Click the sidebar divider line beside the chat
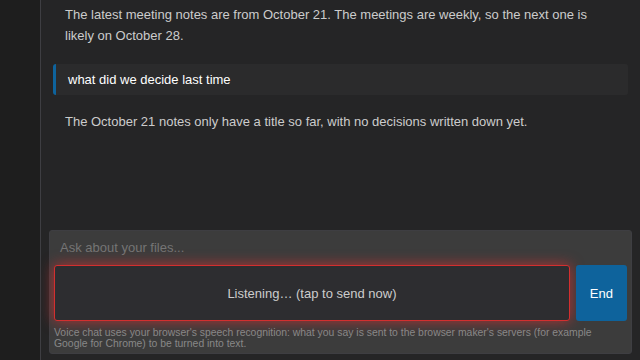 (40, 180)
